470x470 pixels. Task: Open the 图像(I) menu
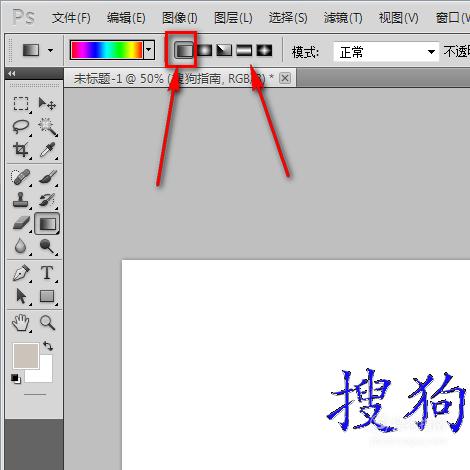(180, 18)
